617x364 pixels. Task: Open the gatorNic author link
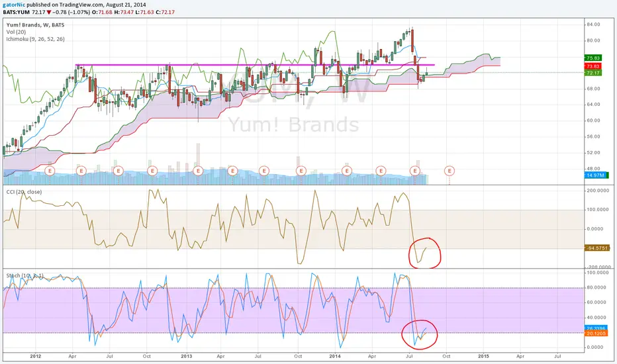14,5
